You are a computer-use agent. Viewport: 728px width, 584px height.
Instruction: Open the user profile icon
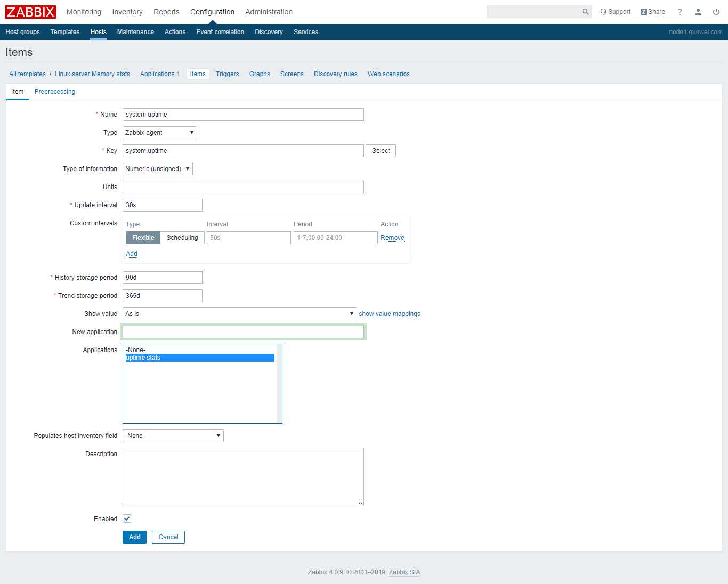(x=698, y=12)
